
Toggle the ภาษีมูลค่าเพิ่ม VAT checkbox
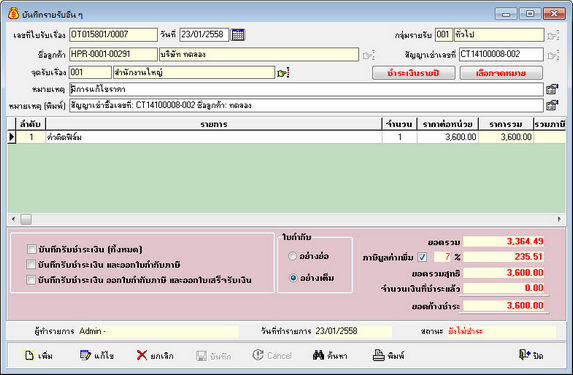tap(422, 257)
